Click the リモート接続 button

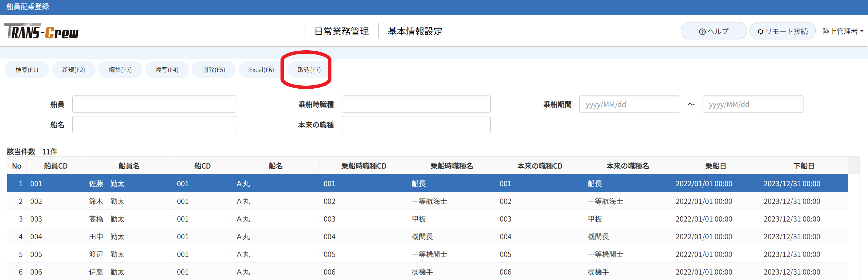coord(782,31)
